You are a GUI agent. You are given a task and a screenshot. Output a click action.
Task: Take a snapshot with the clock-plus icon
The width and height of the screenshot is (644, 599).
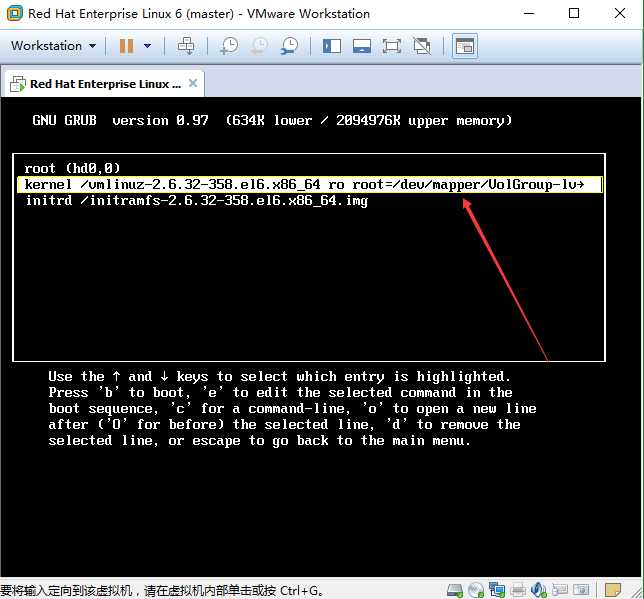pyautogui.click(x=228, y=46)
